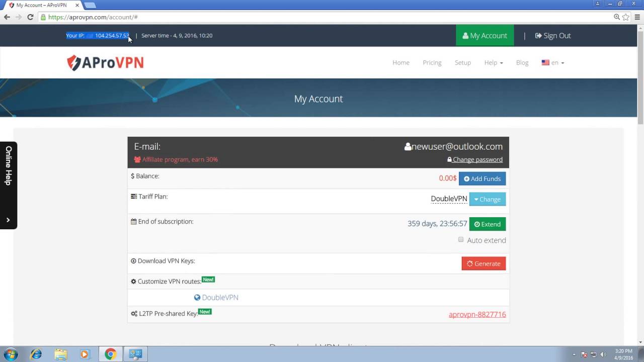
Task: Click the DoubleVPN tariff plan name
Action: pos(449,199)
